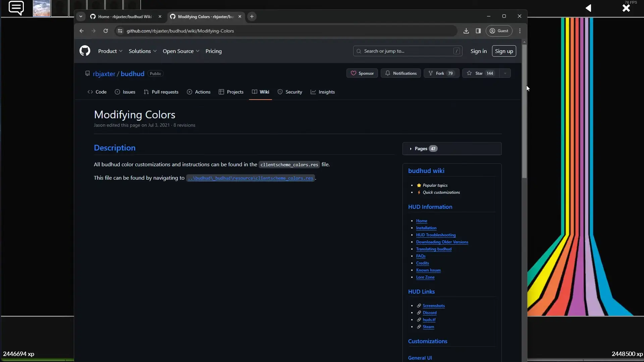Select the Wiki tab

coord(261,92)
